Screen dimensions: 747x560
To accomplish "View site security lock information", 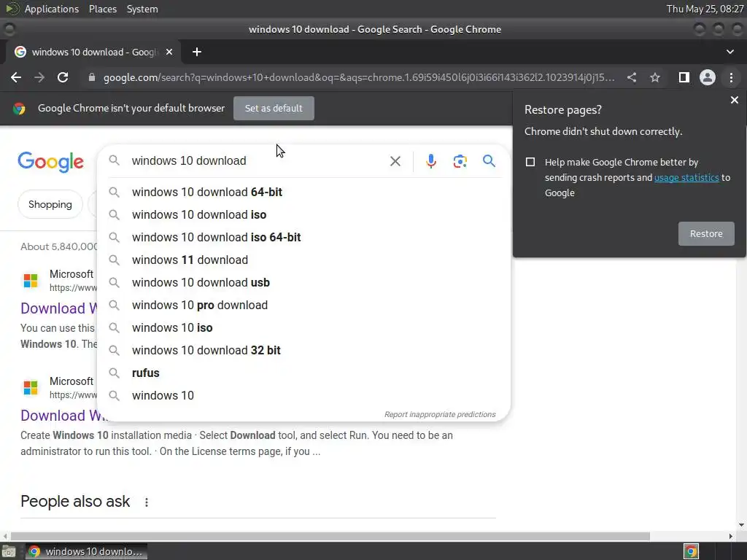I will (92, 77).
